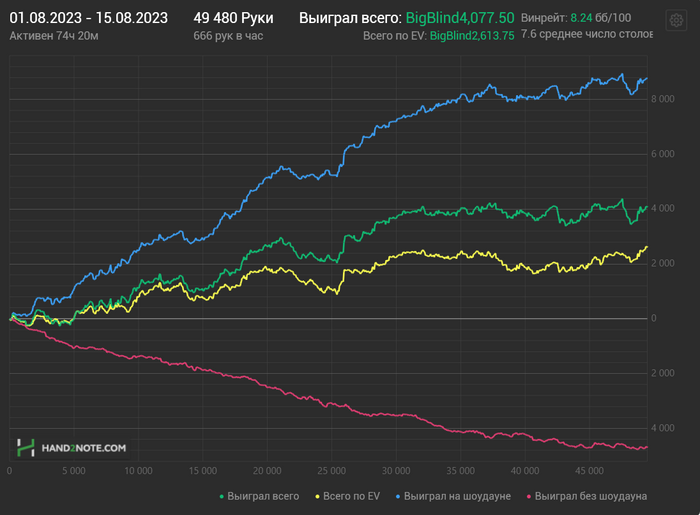The height and width of the screenshot is (515, 700).
Task: Toggle the 'Выиграл на шоудауне' blue legend item
Action: pos(453,496)
